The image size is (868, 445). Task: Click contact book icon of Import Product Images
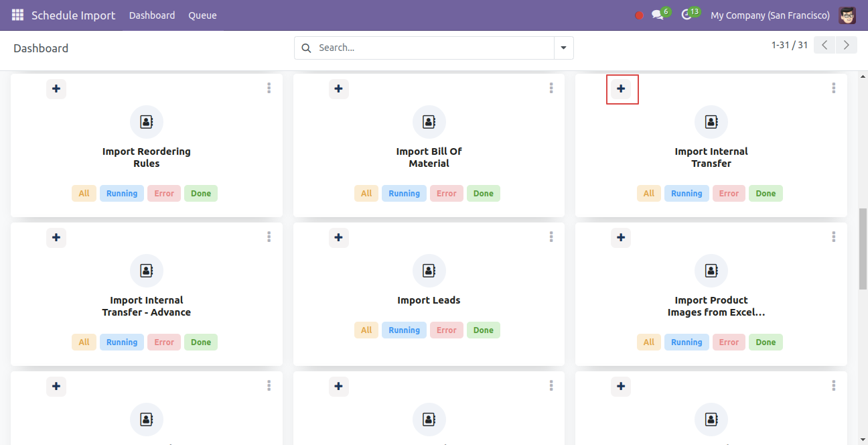click(x=711, y=271)
